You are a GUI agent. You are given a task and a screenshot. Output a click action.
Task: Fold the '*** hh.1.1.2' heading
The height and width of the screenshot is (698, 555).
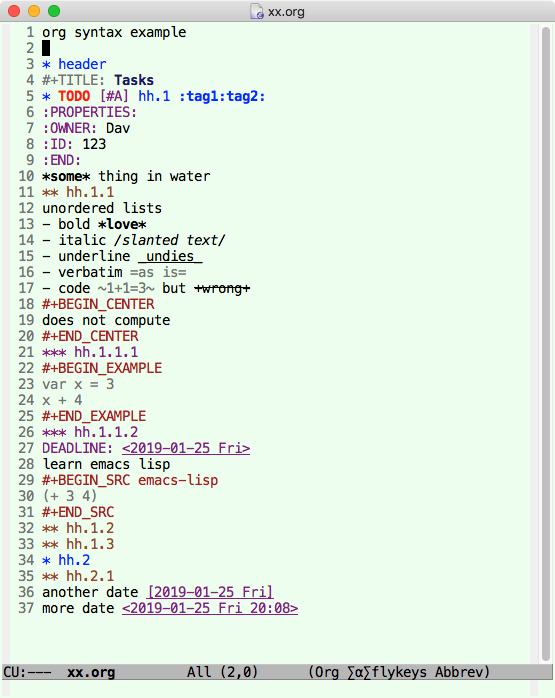click(x=90, y=433)
